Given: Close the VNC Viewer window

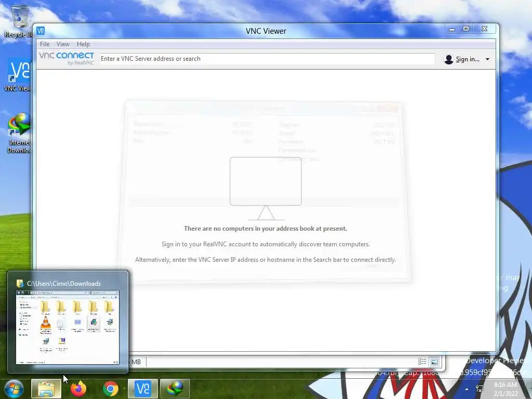Looking at the screenshot, I should click(485, 29).
